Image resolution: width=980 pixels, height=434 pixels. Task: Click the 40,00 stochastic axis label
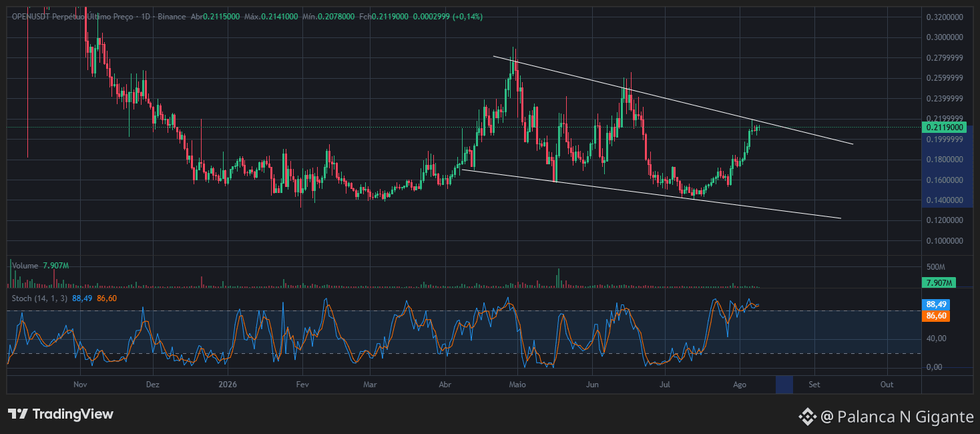(937, 339)
